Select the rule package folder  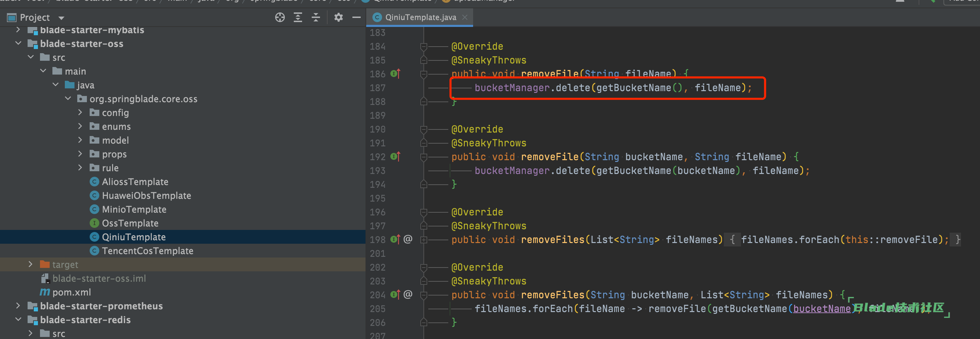click(110, 167)
